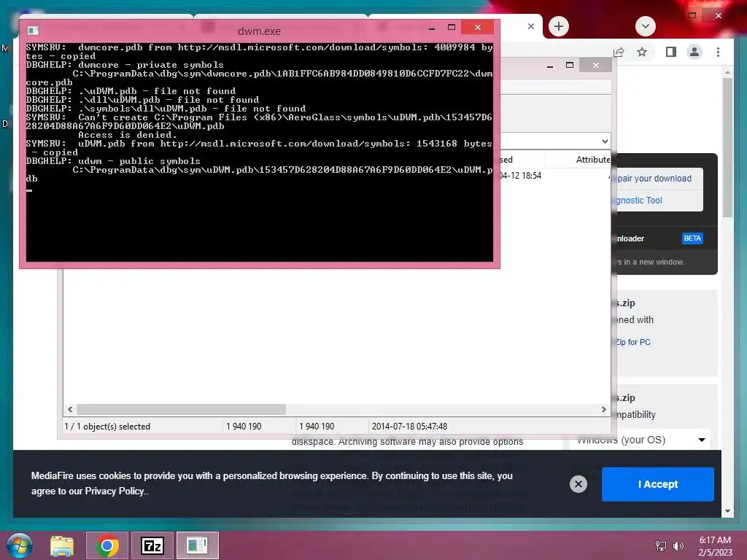Switch to the dwm.exe console taskbar icon
Screen dimensions: 747x560
(197, 545)
